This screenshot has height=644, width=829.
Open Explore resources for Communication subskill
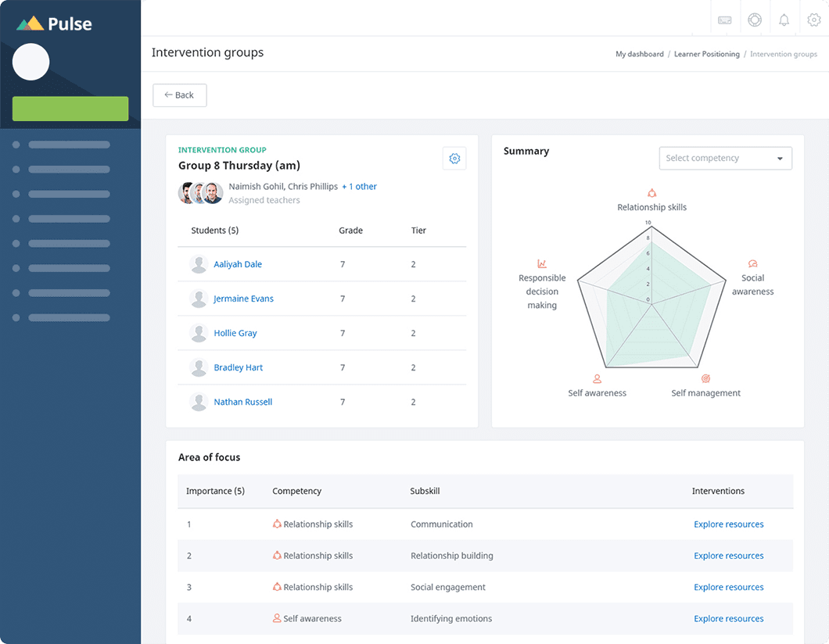click(x=728, y=524)
